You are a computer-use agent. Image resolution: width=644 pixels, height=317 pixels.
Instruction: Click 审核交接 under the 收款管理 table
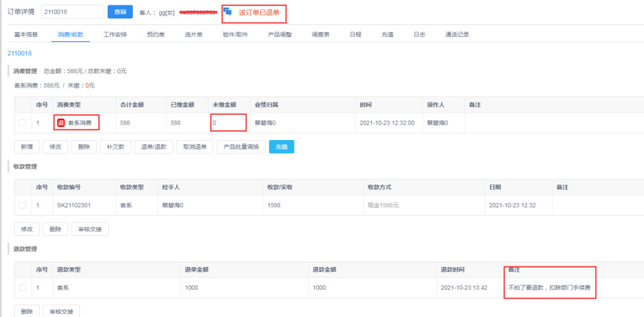coord(90,229)
